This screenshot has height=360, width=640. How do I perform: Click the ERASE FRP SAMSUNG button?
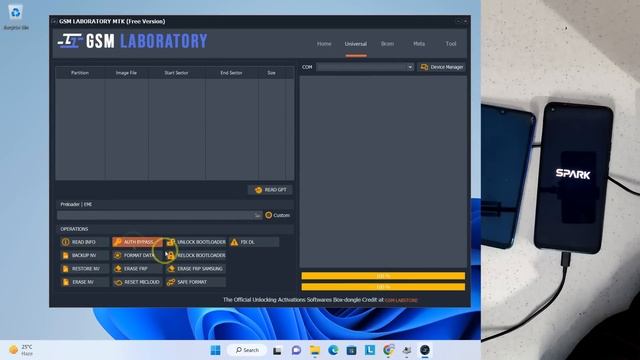point(196,269)
